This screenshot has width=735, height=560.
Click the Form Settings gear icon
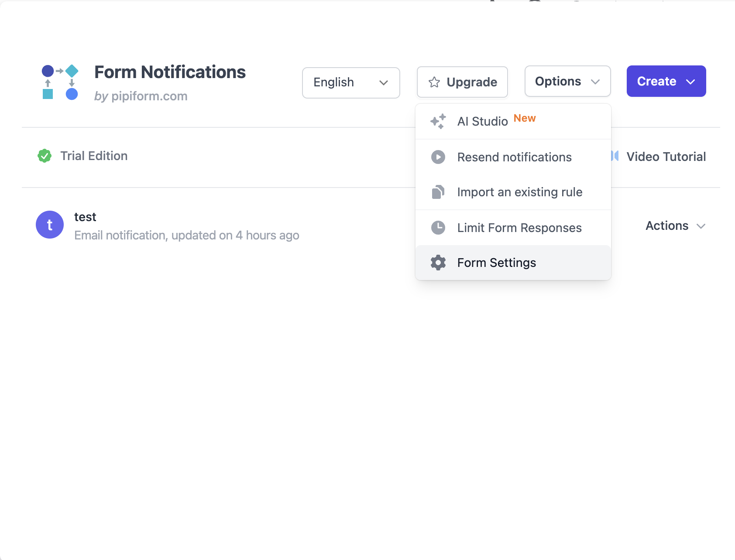tap(438, 262)
